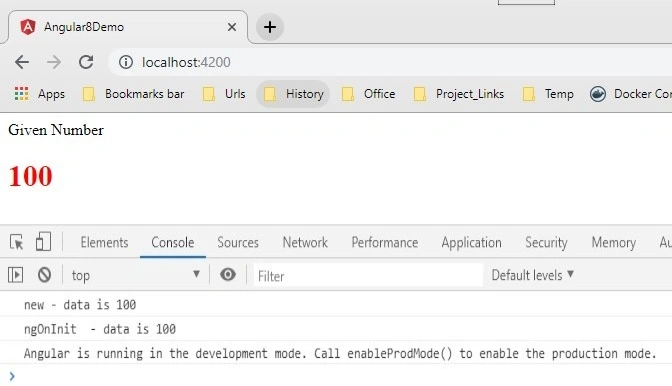Open a new browser tab

pos(270,27)
